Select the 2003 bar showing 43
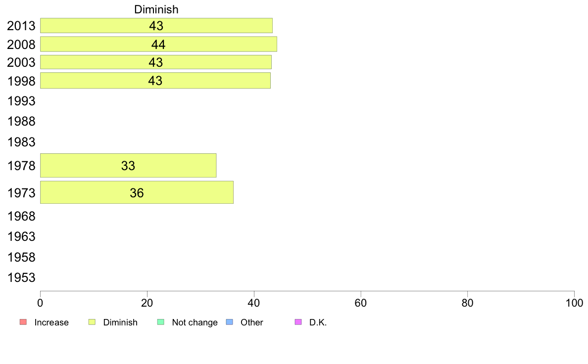The height and width of the screenshot is (364, 588). point(156,62)
